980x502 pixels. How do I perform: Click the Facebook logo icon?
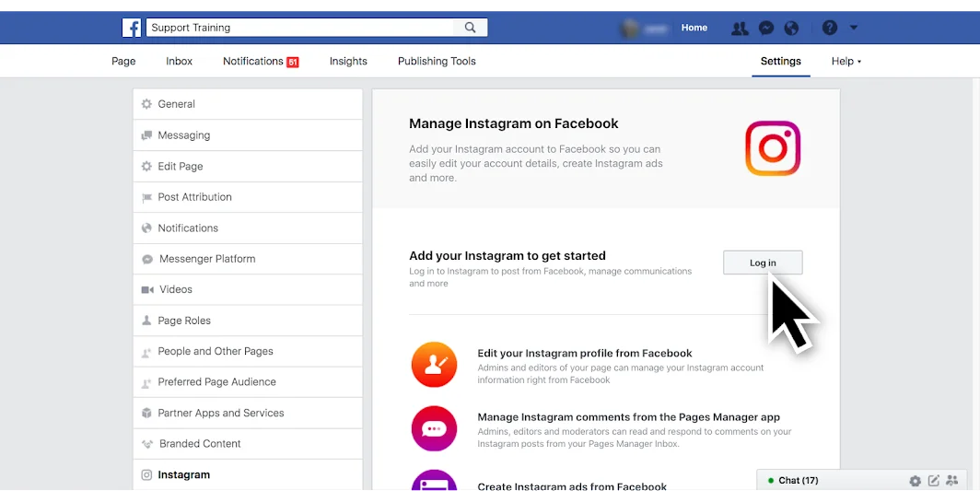(x=131, y=28)
